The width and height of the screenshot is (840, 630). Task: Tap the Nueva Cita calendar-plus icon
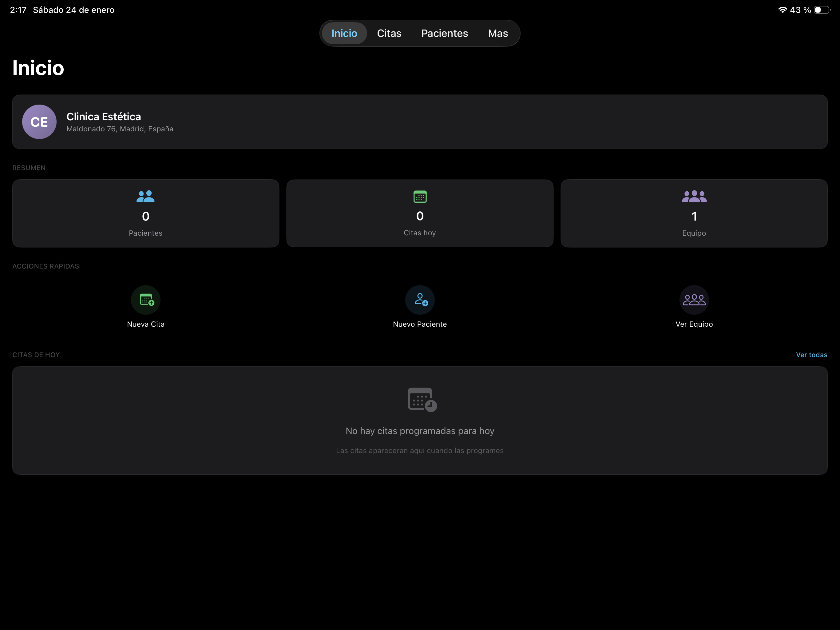pos(146,300)
